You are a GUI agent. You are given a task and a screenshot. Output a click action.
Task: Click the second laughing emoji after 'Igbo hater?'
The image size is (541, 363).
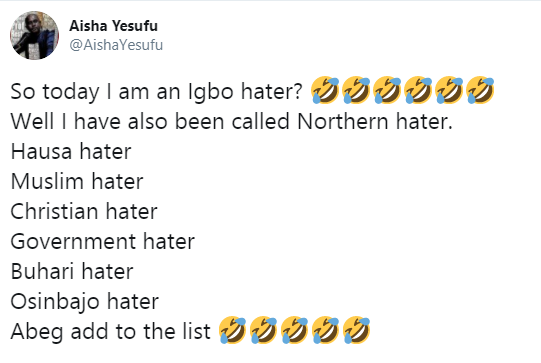(356, 90)
